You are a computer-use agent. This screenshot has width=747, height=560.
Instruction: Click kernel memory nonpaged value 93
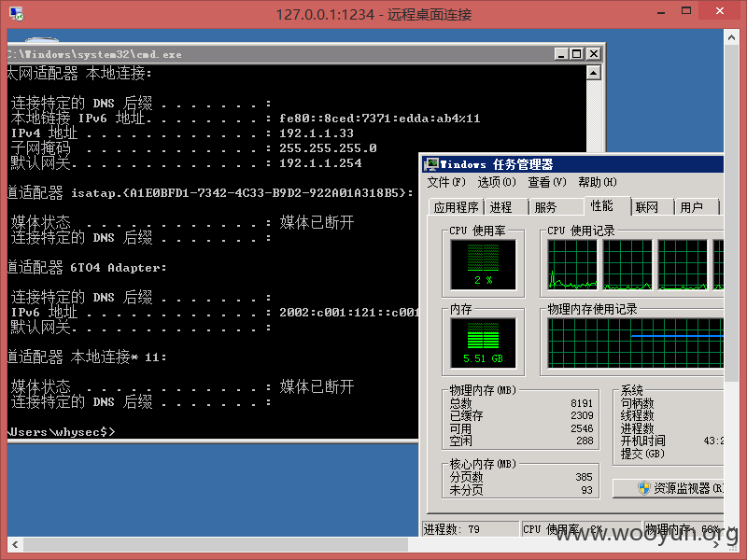coord(587,489)
